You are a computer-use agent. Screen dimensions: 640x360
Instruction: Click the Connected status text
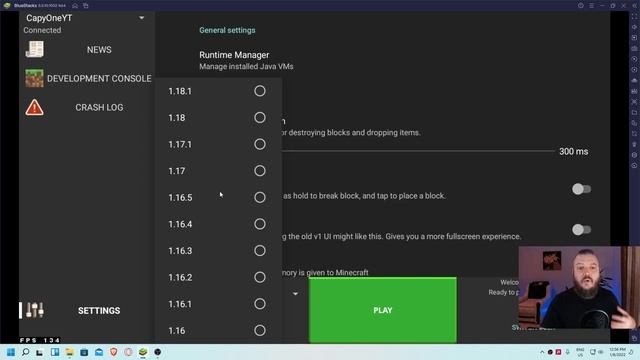point(42,30)
